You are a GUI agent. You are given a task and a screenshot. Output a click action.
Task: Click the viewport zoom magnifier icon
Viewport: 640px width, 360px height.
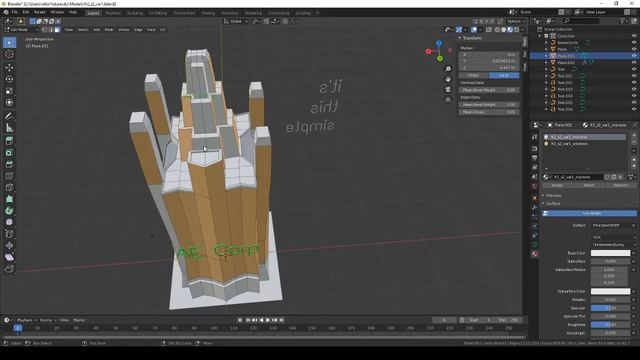(448, 69)
